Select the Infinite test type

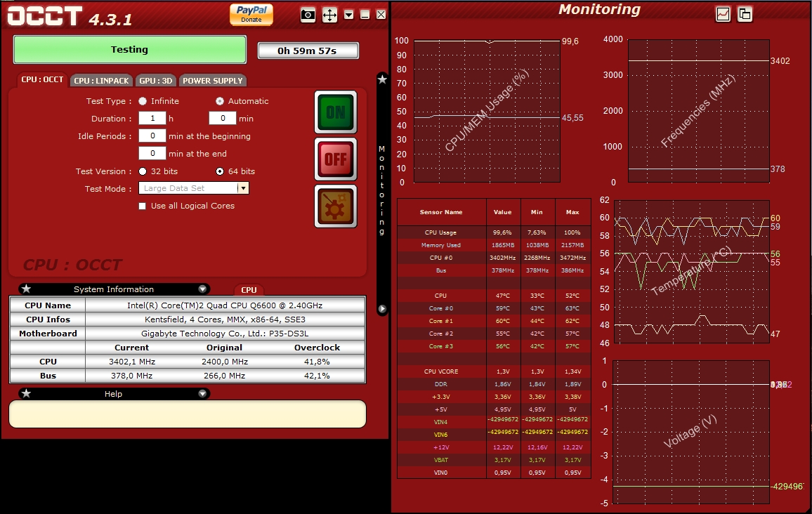(143, 101)
